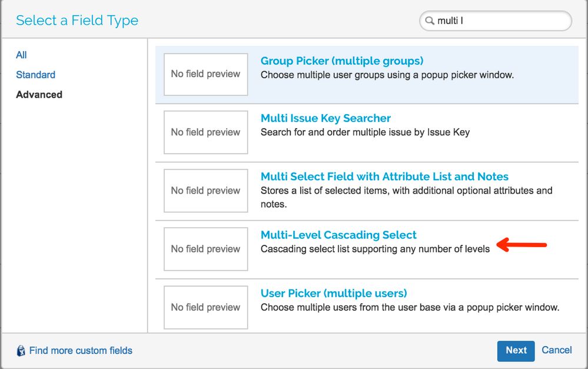Select Multi Issue Key Searcher field
Screen dimensions: 588x369
click(x=325, y=118)
